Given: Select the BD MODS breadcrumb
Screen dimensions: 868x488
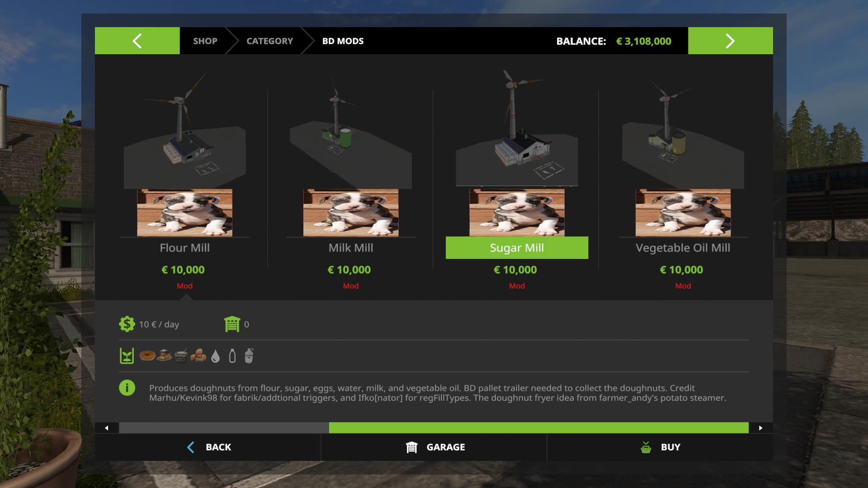Looking at the screenshot, I should pos(343,41).
